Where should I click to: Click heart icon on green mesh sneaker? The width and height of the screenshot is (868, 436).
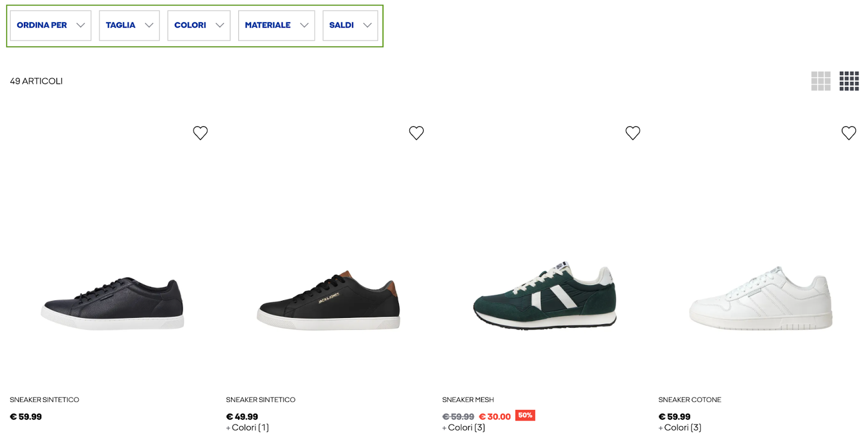633,133
